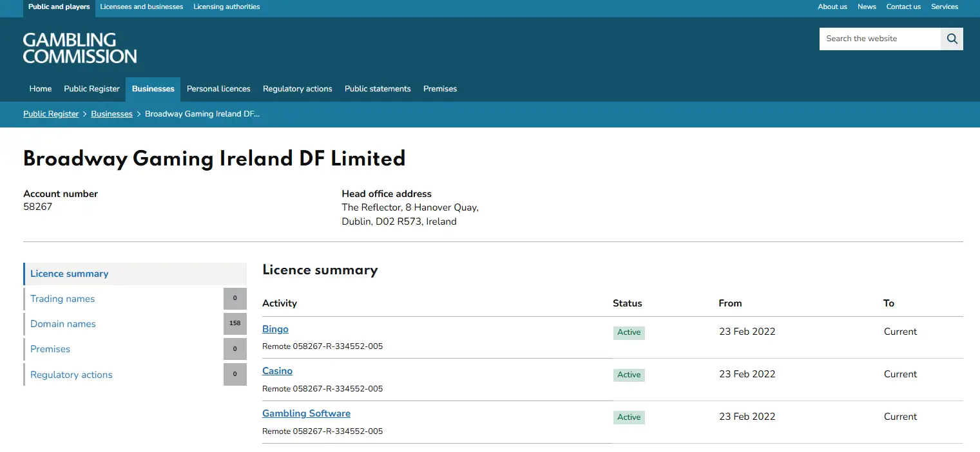Open the News link
The image size is (980, 452).
(867, 7)
